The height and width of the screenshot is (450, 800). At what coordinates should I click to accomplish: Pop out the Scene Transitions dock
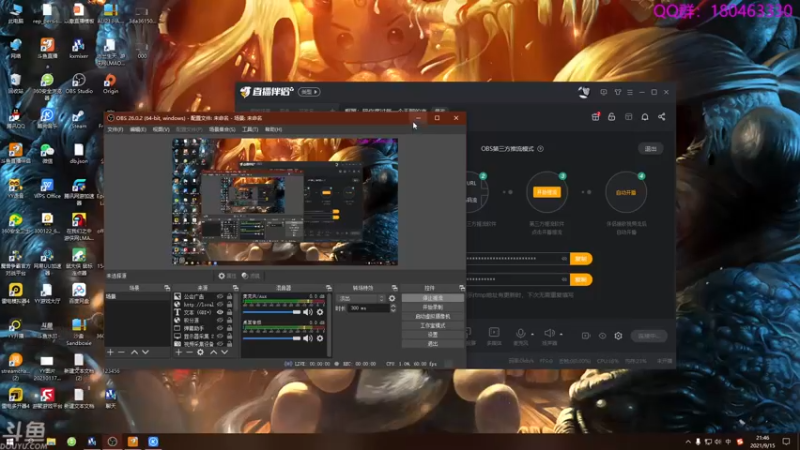point(394,288)
